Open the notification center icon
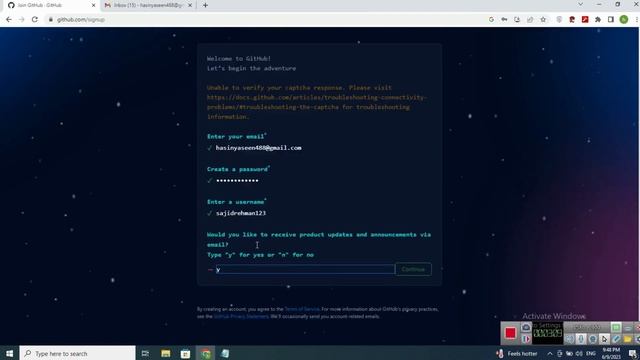 [632, 353]
